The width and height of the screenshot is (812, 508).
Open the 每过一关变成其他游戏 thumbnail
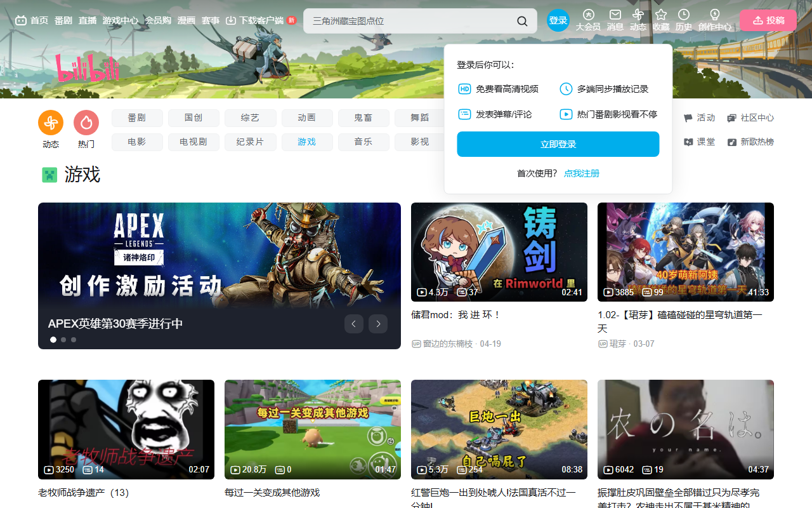[x=313, y=429]
